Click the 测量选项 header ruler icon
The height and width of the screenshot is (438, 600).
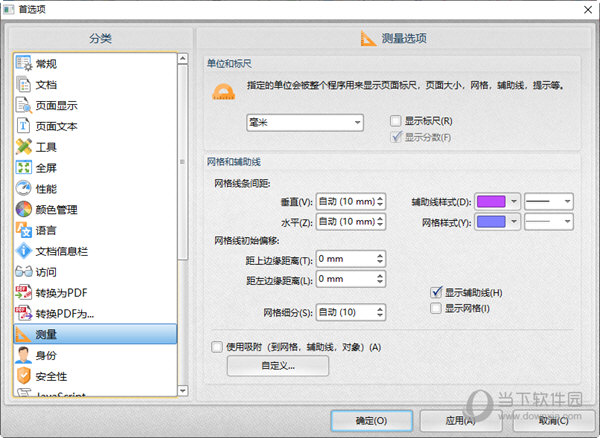pos(368,38)
